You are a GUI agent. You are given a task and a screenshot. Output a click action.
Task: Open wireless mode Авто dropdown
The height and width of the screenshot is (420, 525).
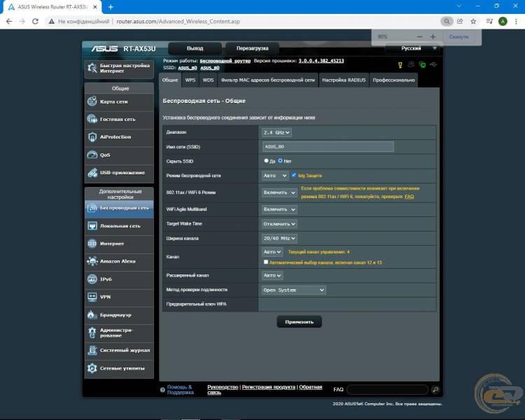click(x=275, y=176)
